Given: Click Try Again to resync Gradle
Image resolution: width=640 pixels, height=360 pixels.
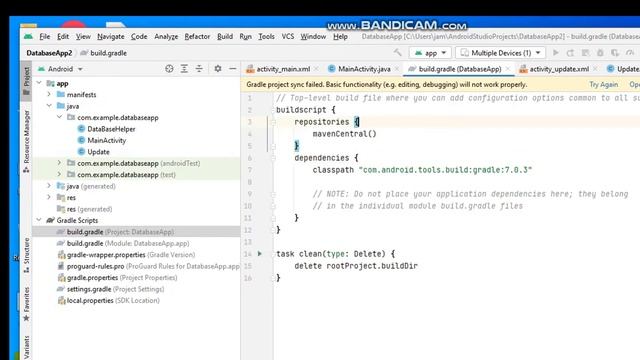Looking at the screenshot, I should [x=603, y=84].
